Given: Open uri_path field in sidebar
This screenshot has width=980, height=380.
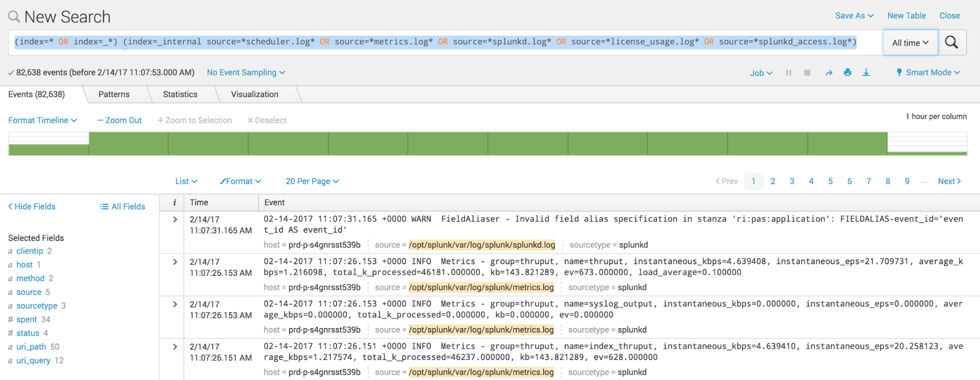Looking at the screenshot, I should (x=31, y=347).
